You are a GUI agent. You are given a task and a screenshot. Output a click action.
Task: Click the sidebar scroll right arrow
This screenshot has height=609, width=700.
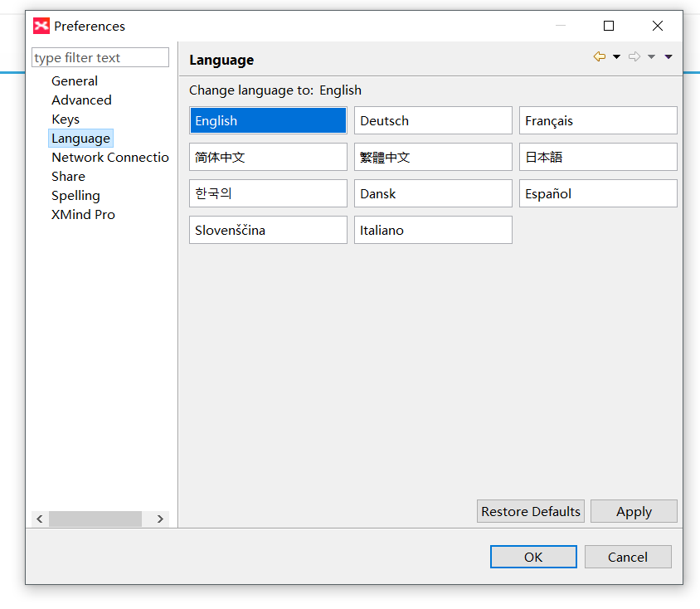160,519
